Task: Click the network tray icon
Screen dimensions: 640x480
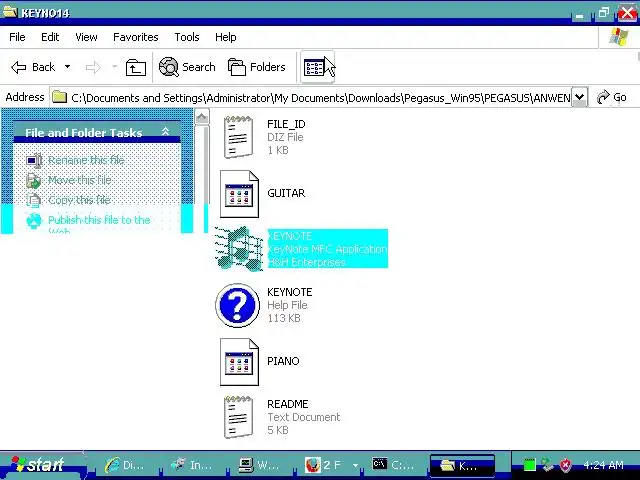Action: tap(547, 465)
